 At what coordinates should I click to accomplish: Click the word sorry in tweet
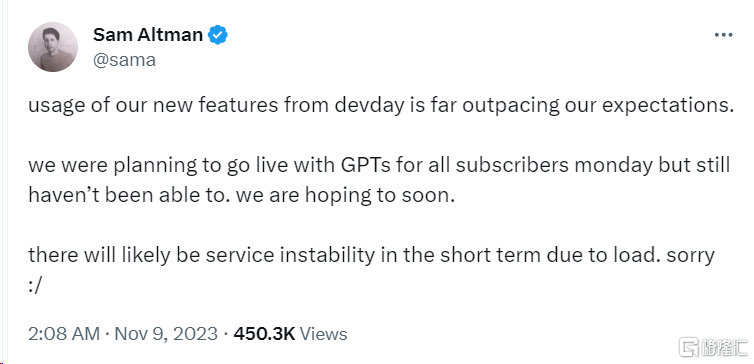(x=691, y=255)
